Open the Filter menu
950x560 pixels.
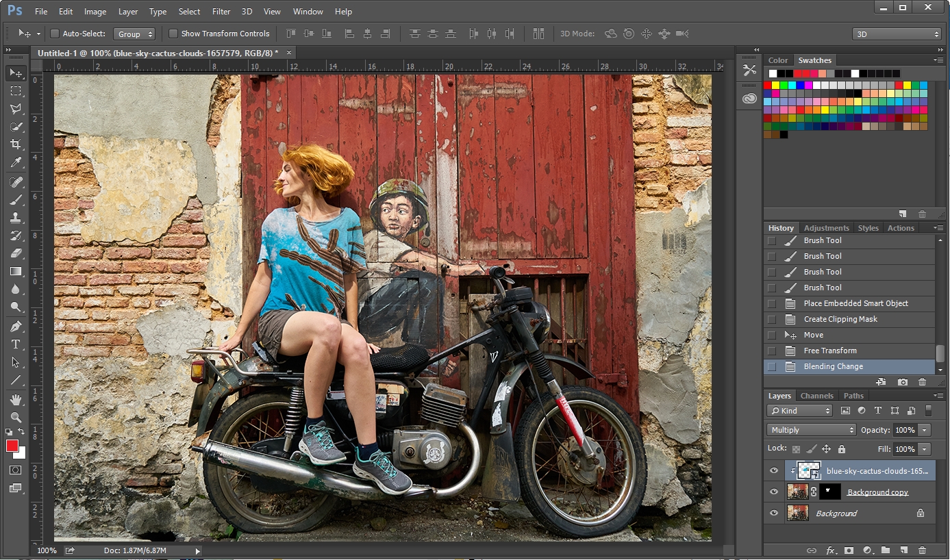(x=221, y=12)
